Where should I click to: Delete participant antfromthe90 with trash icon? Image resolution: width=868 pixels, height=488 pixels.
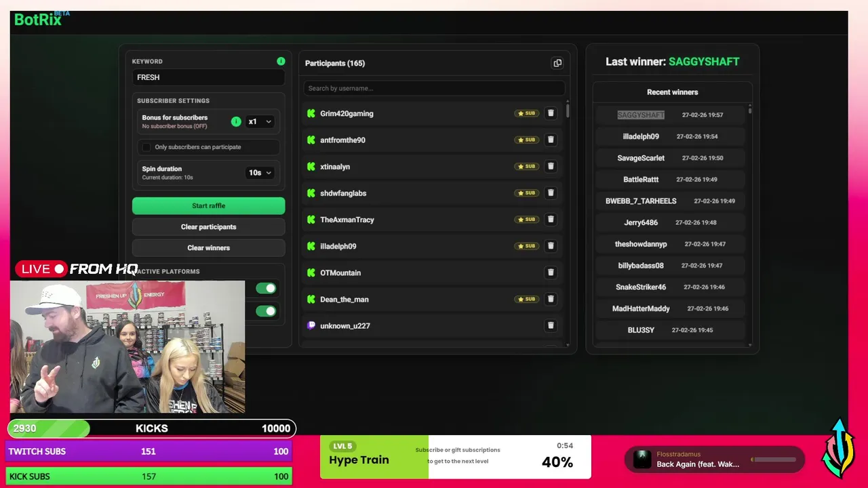[551, 140]
